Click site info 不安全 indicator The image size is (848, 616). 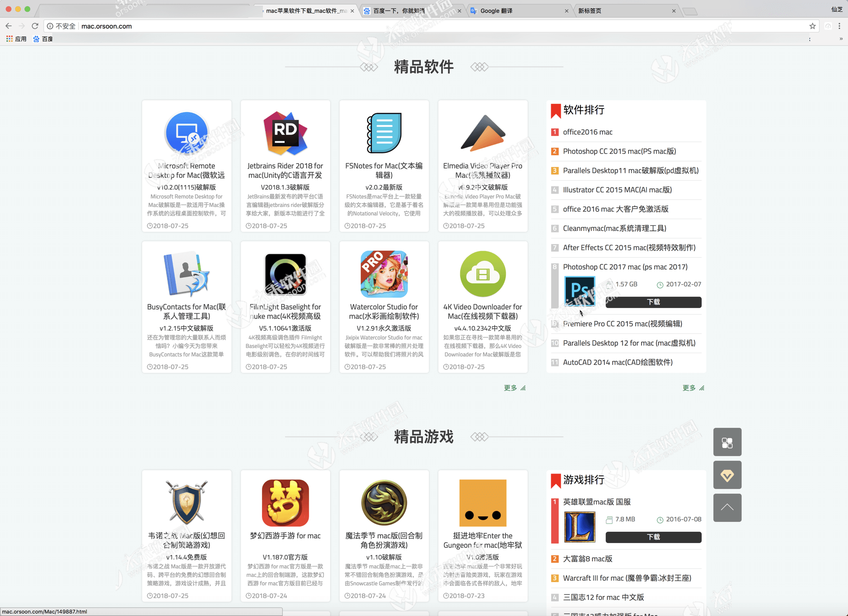click(61, 26)
